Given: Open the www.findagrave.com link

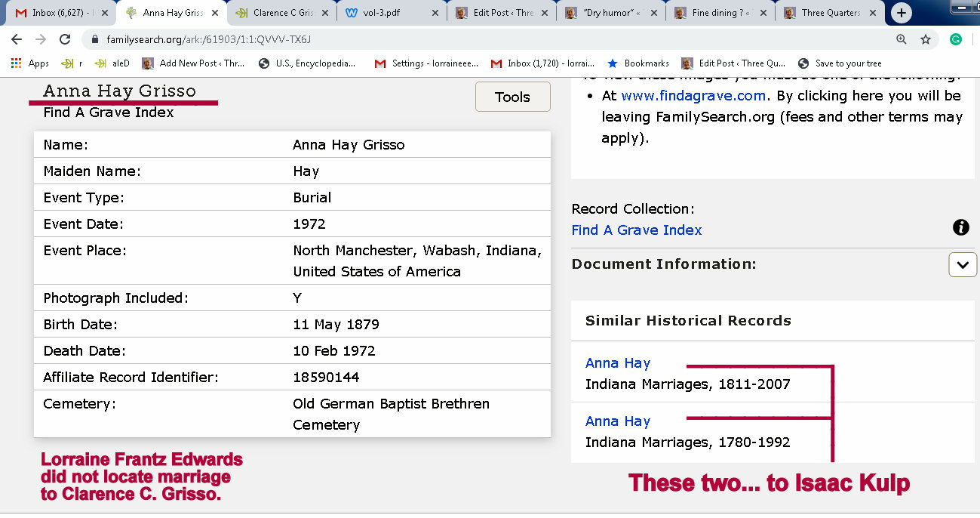Looking at the screenshot, I should click(693, 95).
